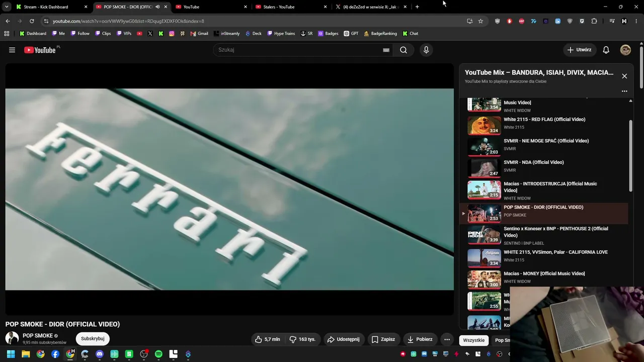
Task: Open the GPT bookmark
Action: coord(351,34)
